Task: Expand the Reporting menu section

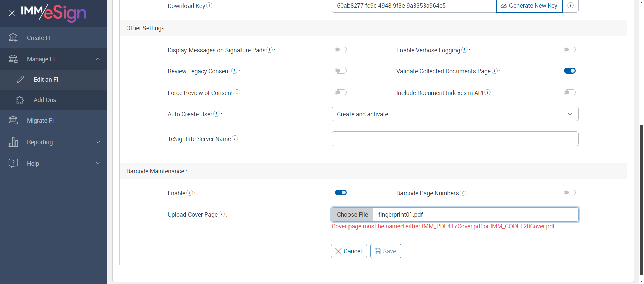Action: click(x=98, y=142)
